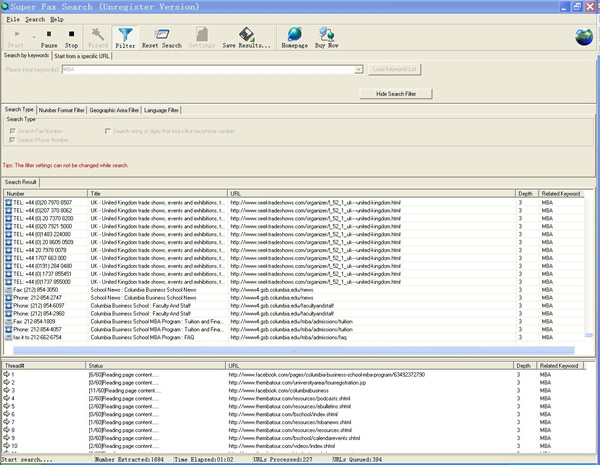
Task: Click 'URLs Processed:227' in status bar
Action: click(283, 459)
